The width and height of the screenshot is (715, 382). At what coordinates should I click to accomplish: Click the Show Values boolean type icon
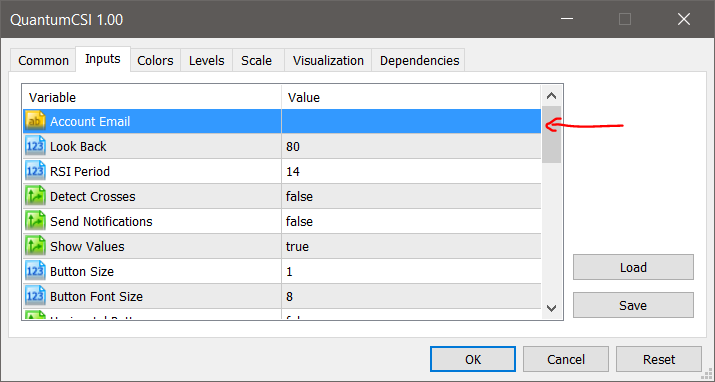point(35,247)
